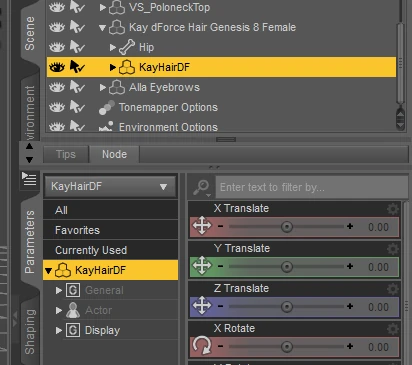Switch to the Node tab

pyautogui.click(x=114, y=154)
